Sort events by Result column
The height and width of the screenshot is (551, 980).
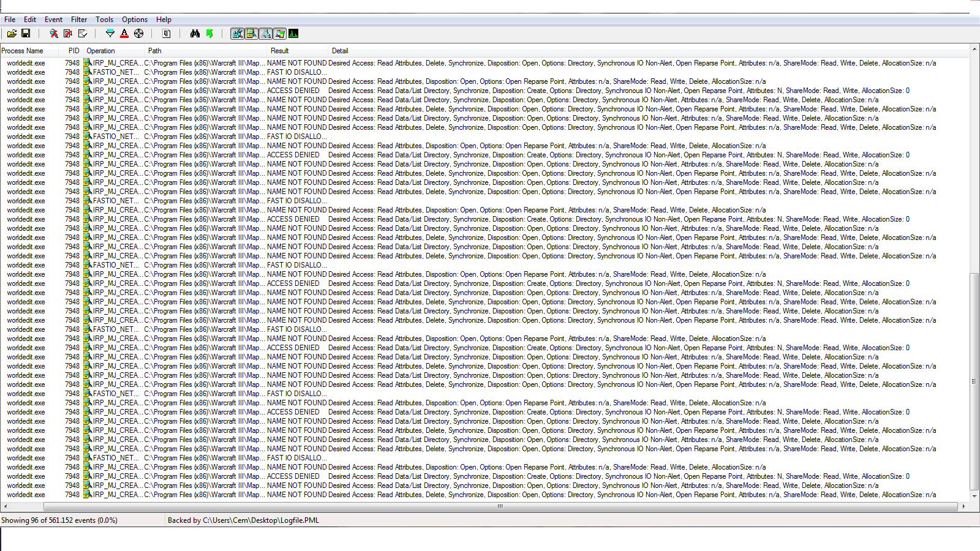tap(279, 51)
